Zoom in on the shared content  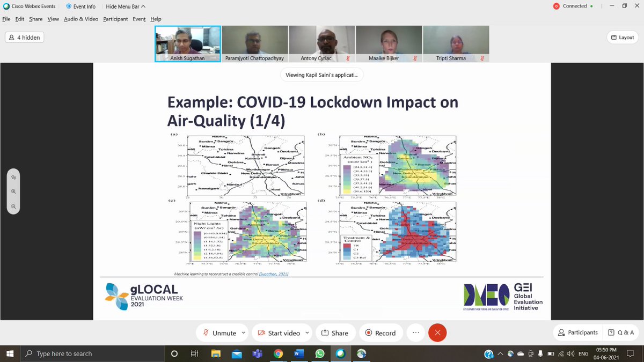13,191
